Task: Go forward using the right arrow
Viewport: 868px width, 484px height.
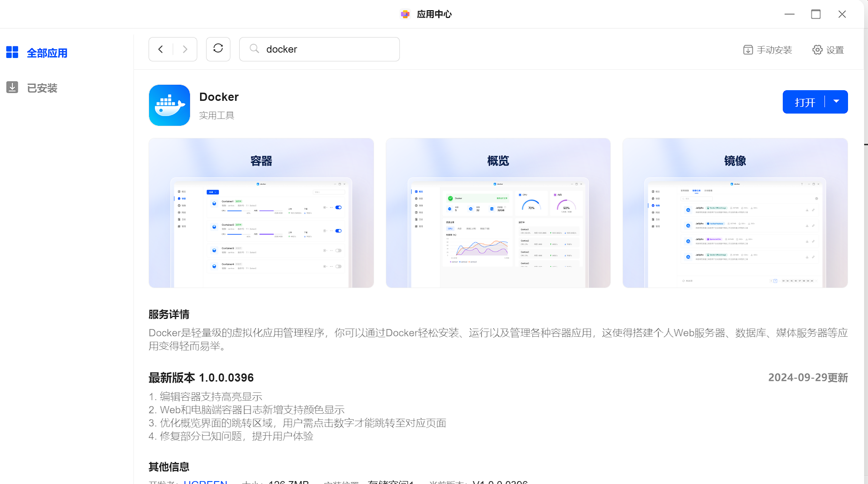Action: [x=185, y=49]
